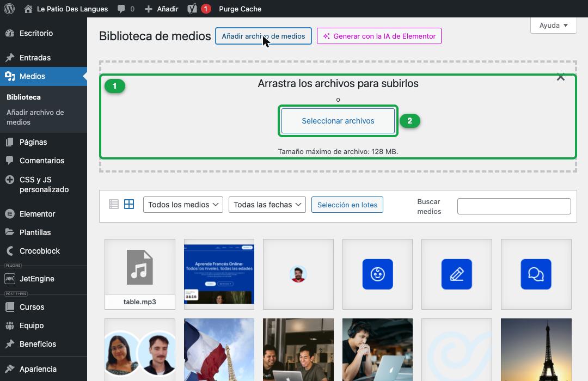588x381 pixels.
Task: Open Yoast SEO admin bar icon
Action: [x=199, y=9]
